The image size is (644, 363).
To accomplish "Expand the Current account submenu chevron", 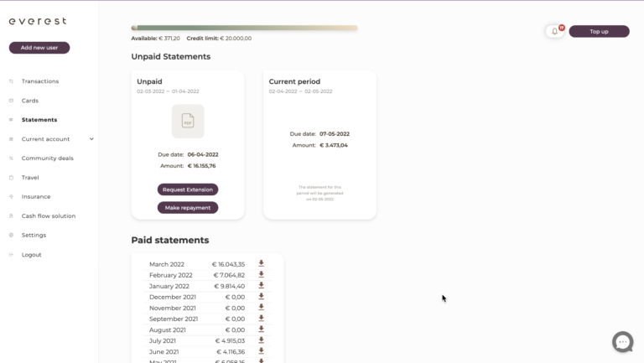I will 91,139.
